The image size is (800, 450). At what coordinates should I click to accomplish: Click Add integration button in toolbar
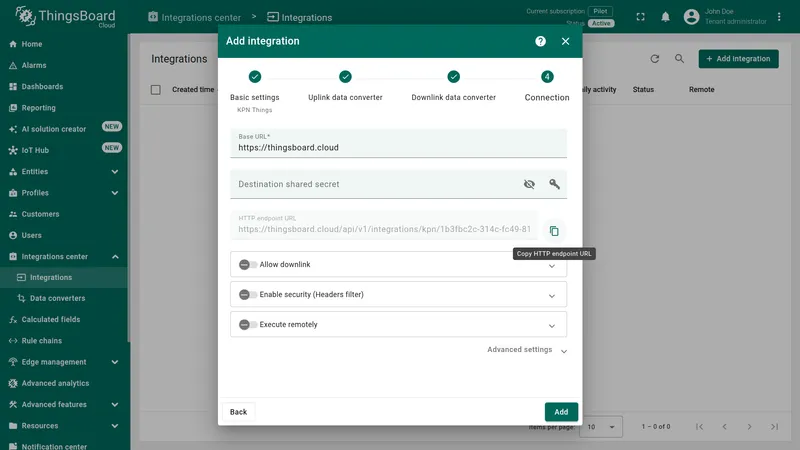click(x=738, y=59)
